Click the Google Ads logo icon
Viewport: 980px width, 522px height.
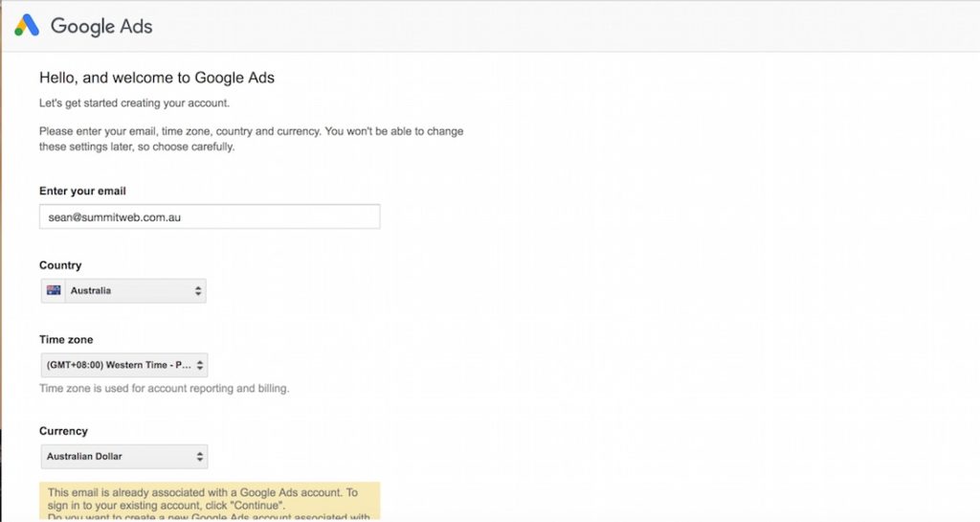tap(27, 26)
